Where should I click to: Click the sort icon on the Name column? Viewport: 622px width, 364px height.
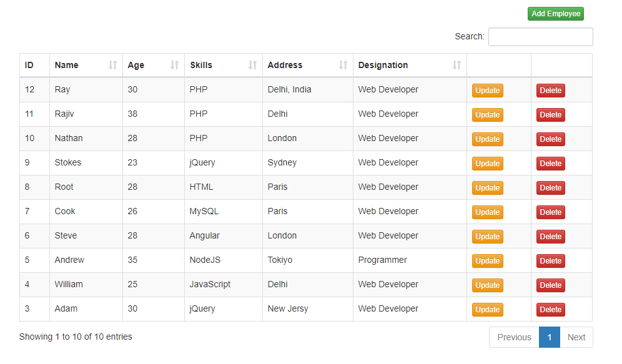point(114,65)
